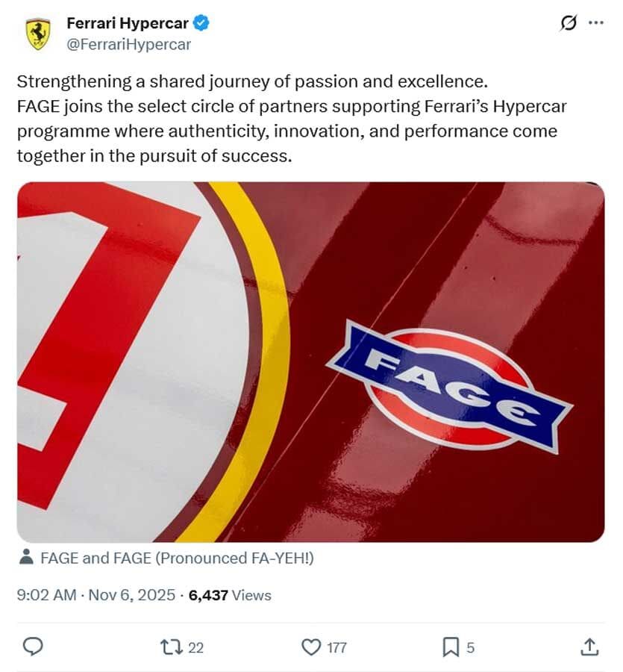
Task: Click the share upload arrow icon
Action: [589, 647]
